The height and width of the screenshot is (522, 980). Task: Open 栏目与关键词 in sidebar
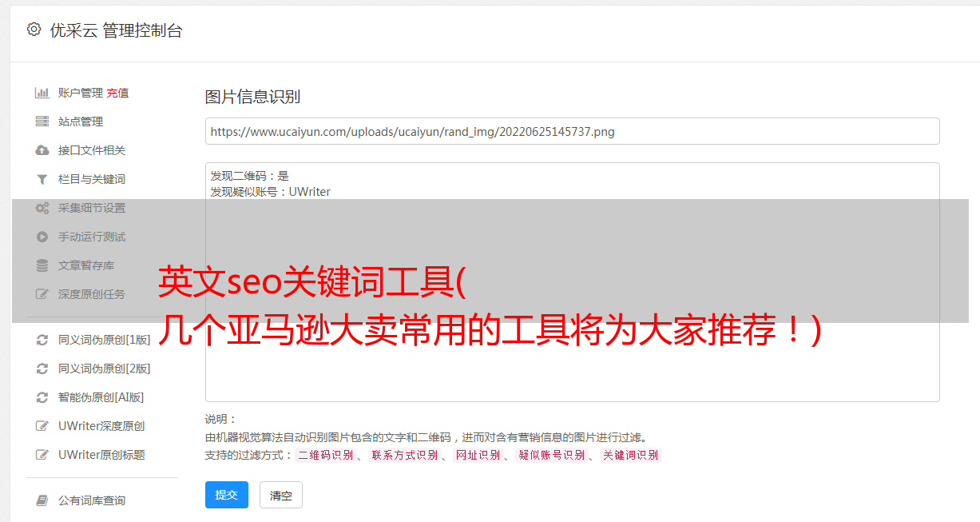tap(92, 179)
